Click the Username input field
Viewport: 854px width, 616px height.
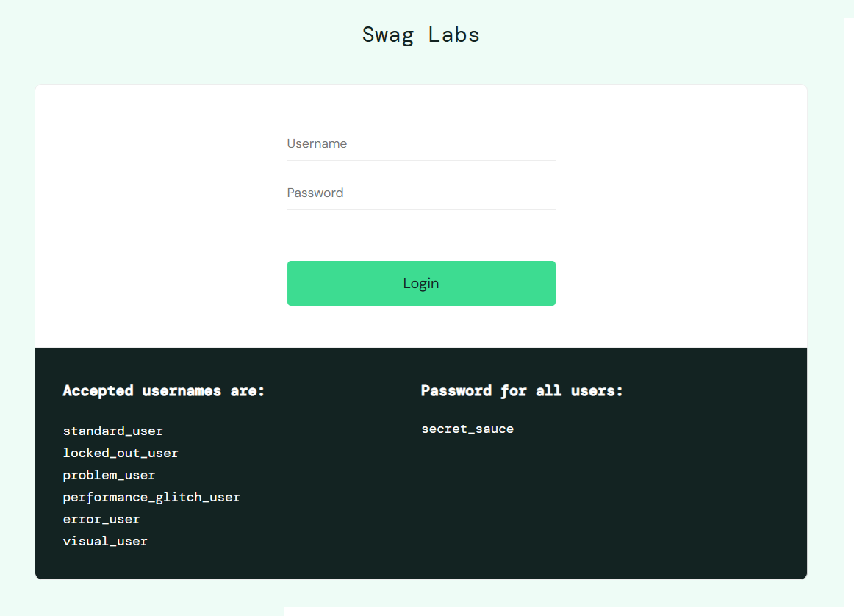(421, 144)
